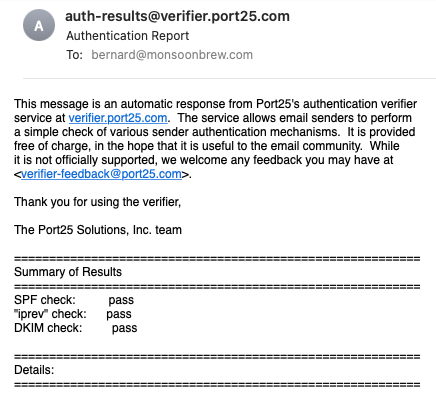Click the "iprev" check label
This screenshot has height=397, width=436.
click(x=50, y=314)
